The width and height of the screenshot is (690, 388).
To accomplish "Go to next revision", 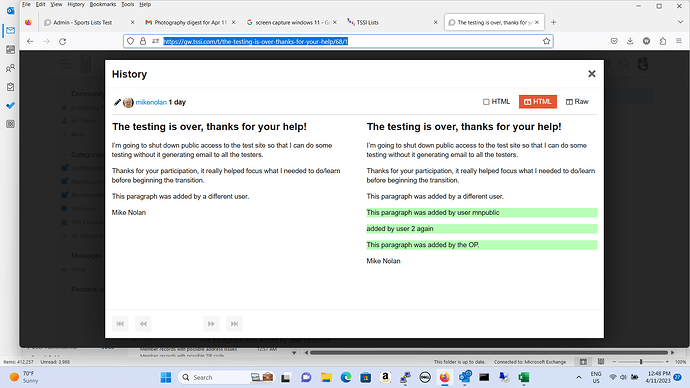I will (211, 324).
